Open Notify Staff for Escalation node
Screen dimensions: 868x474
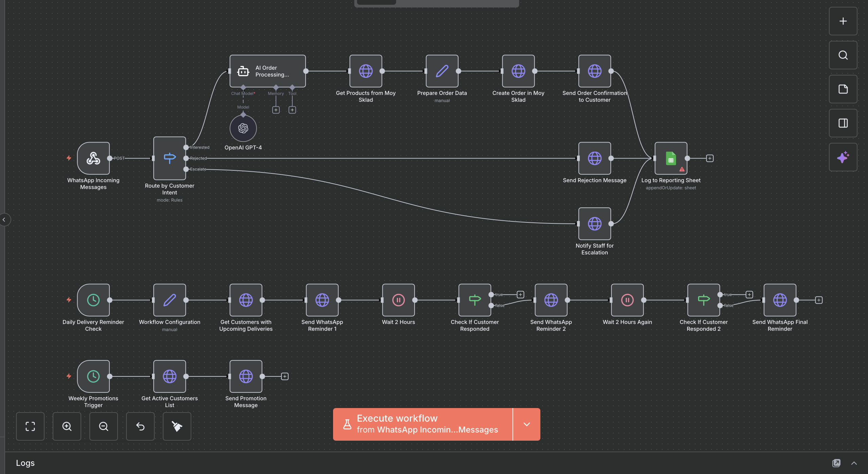point(594,224)
